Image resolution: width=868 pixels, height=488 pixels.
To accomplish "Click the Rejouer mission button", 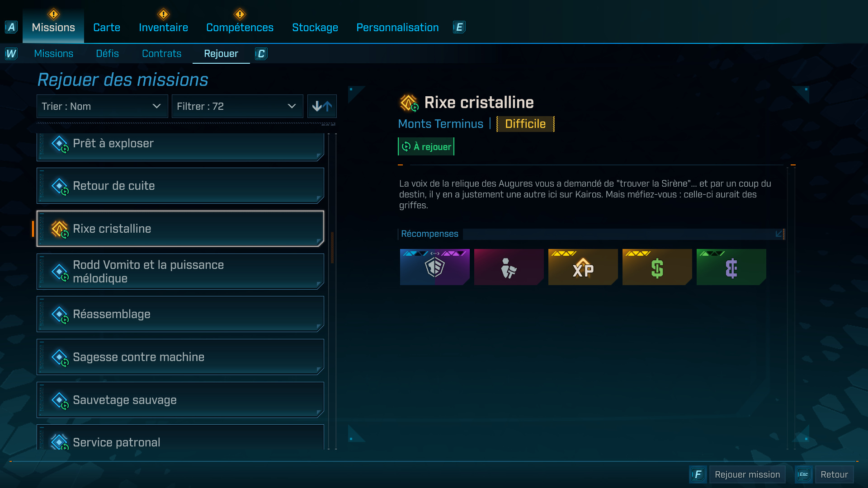I will tap(747, 474).
